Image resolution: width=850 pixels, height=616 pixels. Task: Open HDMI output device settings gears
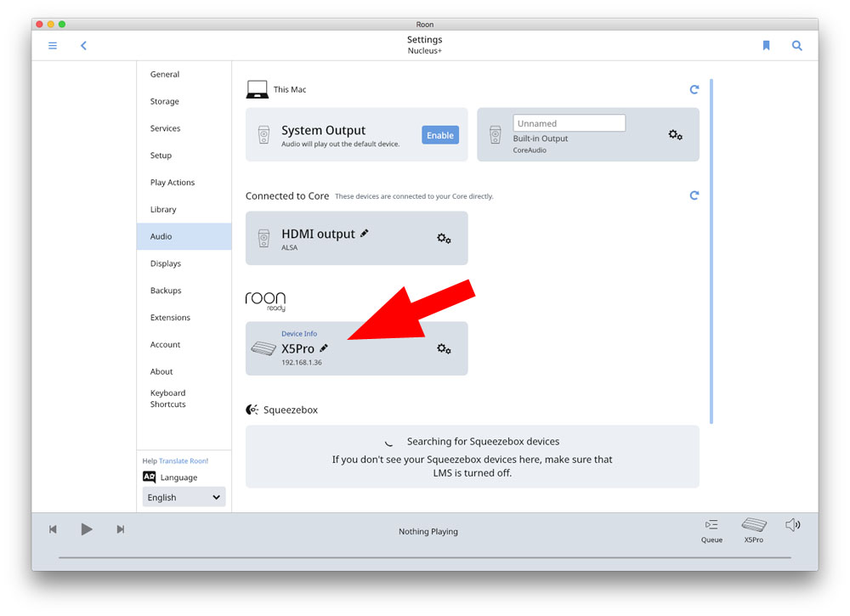click(x=444, y=238)
